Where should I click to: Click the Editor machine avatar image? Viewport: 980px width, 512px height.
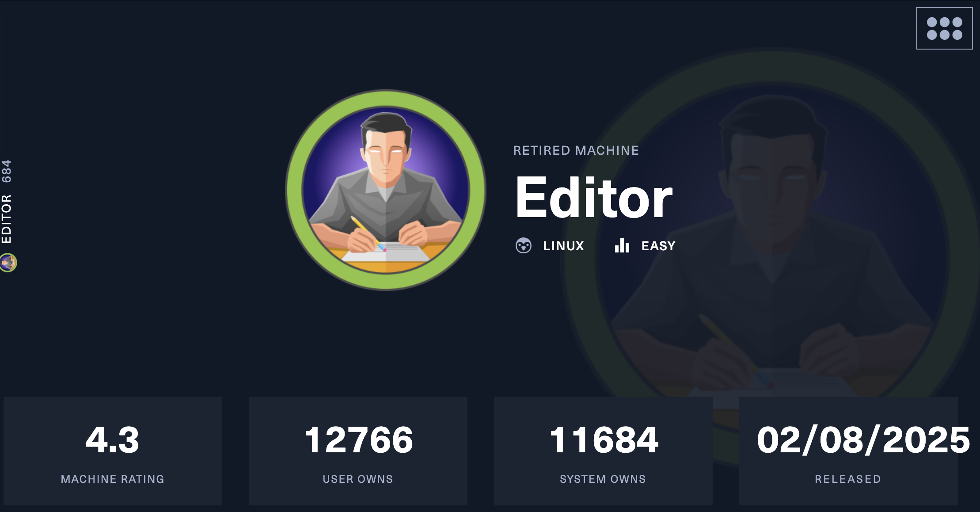[386, 190]
